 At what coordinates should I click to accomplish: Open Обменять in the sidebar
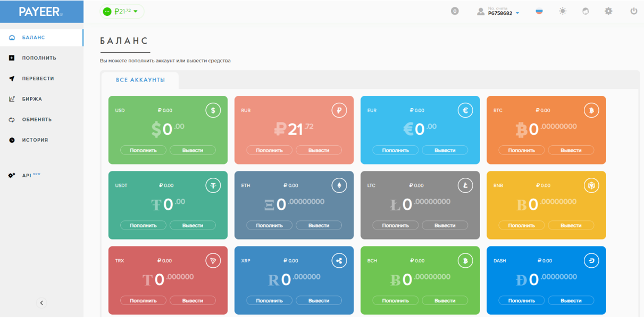tap(41, 120)
